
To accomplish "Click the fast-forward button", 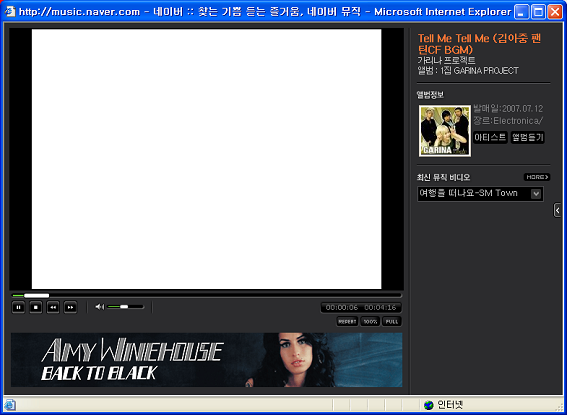I will point(70,307).
